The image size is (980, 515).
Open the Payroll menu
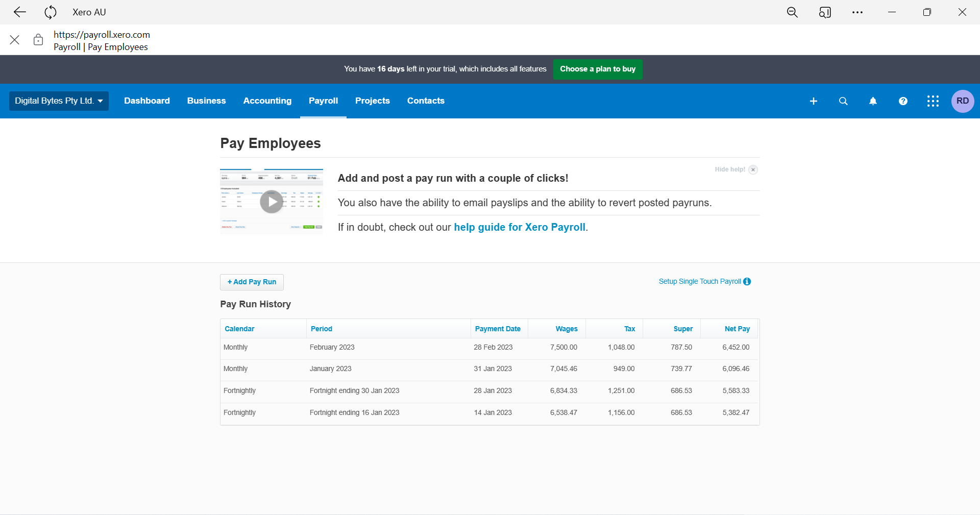(324, 101)
